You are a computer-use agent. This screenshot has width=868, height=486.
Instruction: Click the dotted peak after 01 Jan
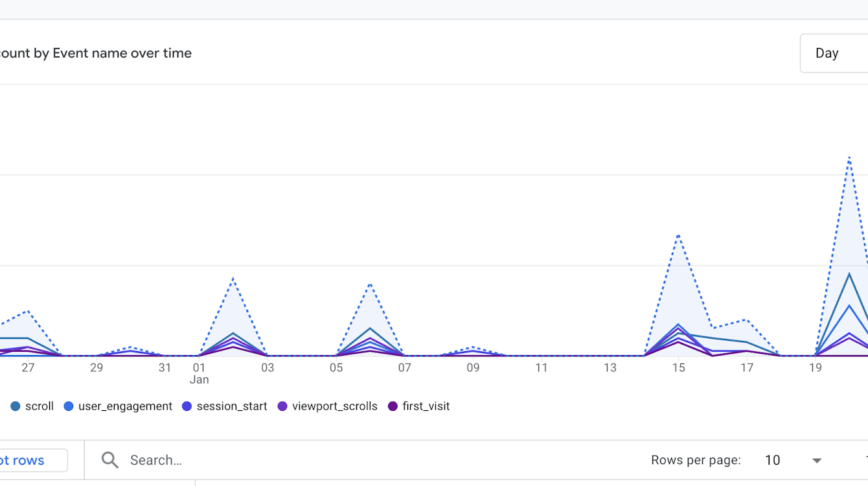(233, 279)
